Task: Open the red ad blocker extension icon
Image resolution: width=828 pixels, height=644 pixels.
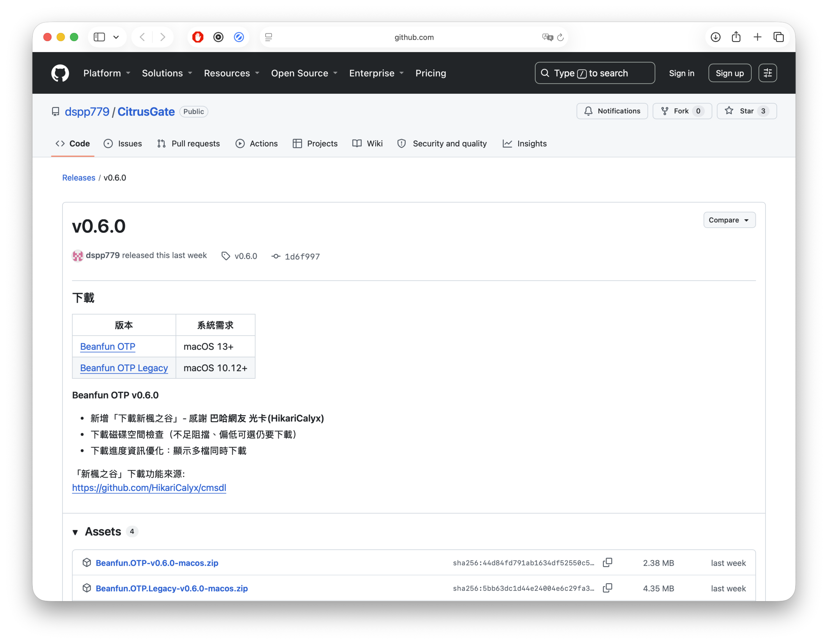Action: pyautogui.click(x=198, y=37)
